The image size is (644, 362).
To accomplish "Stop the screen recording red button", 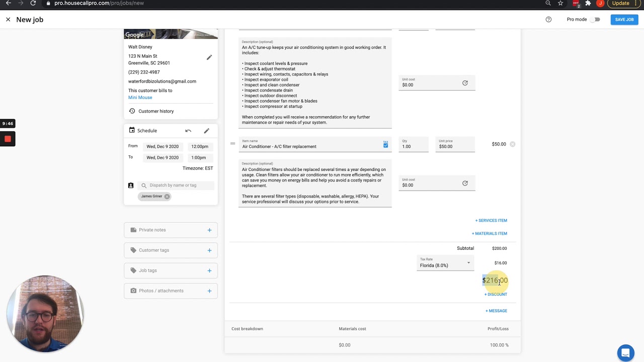I will point(8,139).
